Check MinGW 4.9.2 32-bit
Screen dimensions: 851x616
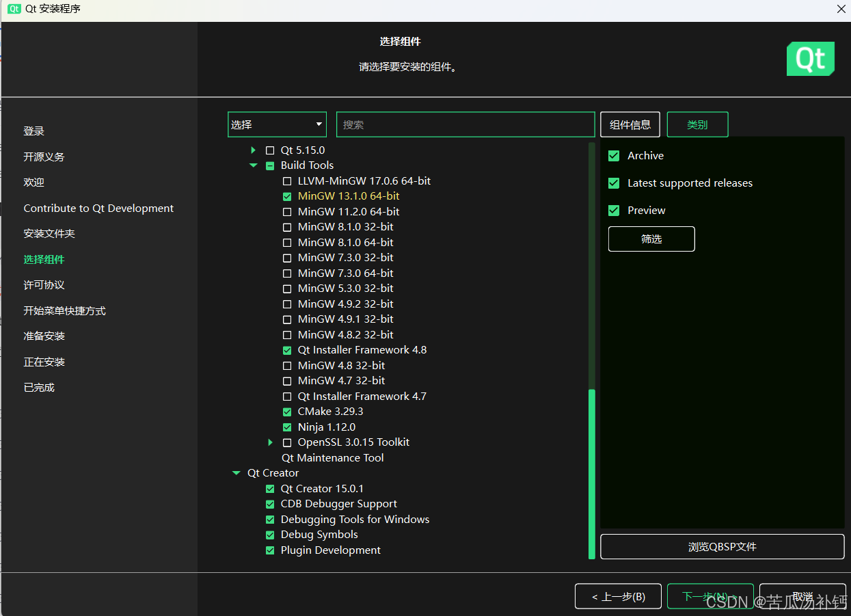coord(287,304)
